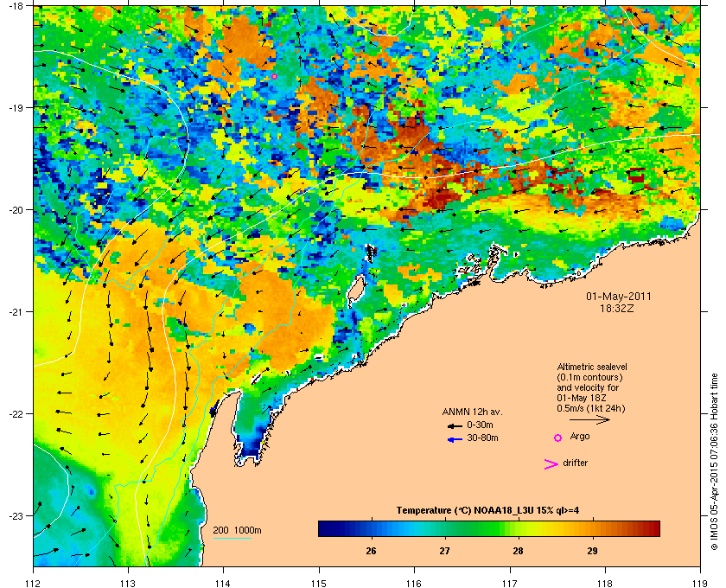
Task: Click the longitude axis label 113
Action: [128, 583]
